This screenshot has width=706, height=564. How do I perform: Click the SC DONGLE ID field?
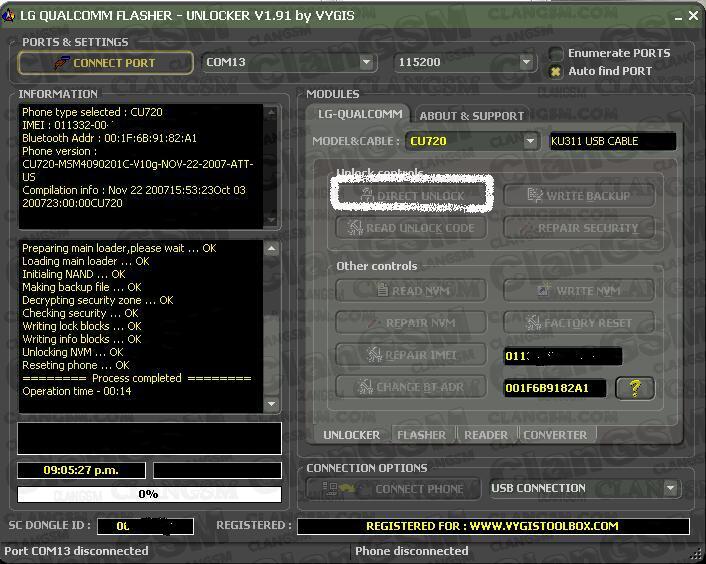[x=145, y=526]
